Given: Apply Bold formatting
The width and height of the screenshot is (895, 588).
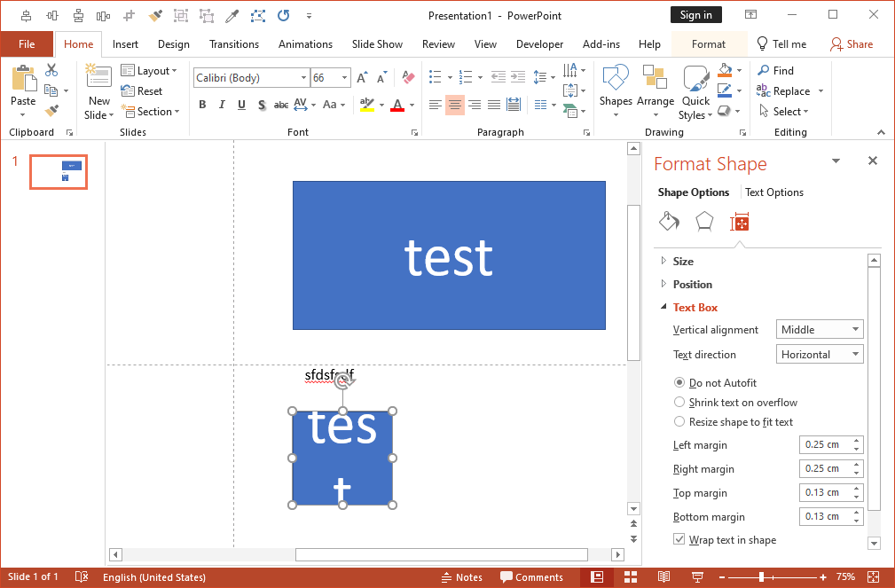Looking at the screenshot, I should [x=202, y=105].
